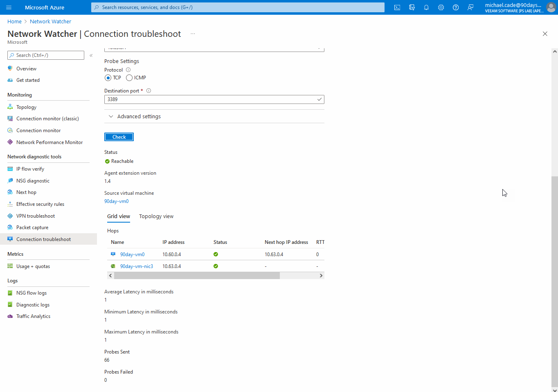The width and height of the screenshot is (558, 392).
Task: Click the help question mark icon
Action: [x=456, y=7]
